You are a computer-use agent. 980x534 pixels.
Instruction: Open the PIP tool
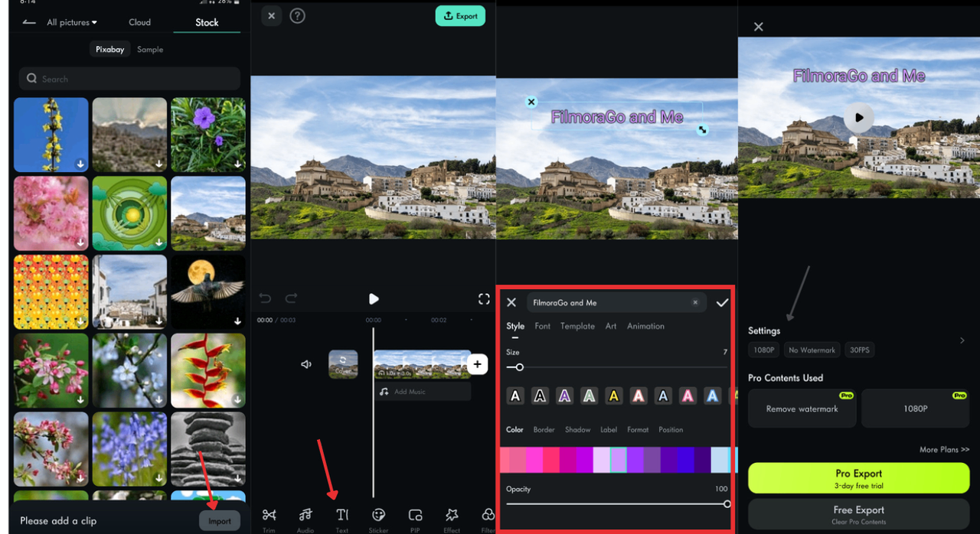[415, 519]
